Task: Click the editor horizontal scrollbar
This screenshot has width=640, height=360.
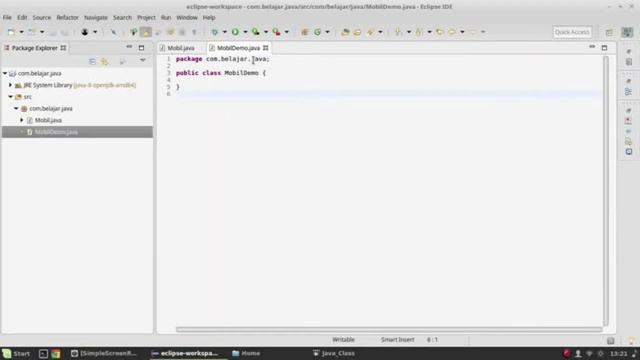Action: 389,329
